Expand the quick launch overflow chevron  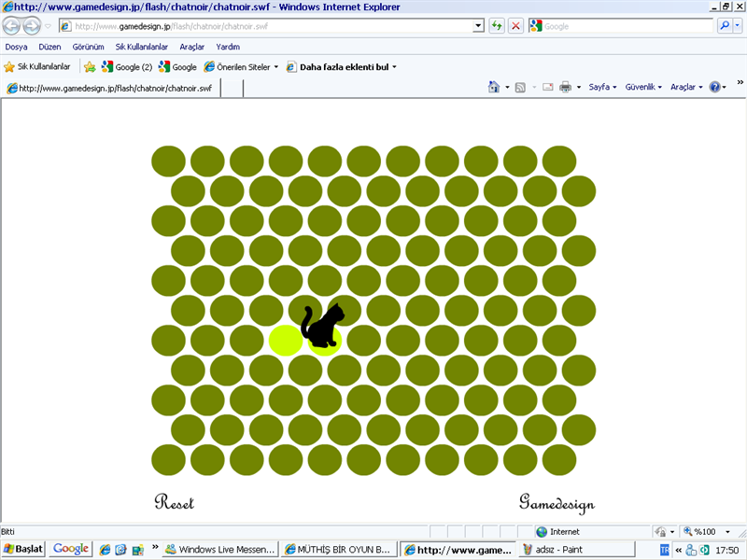point(155,547)
